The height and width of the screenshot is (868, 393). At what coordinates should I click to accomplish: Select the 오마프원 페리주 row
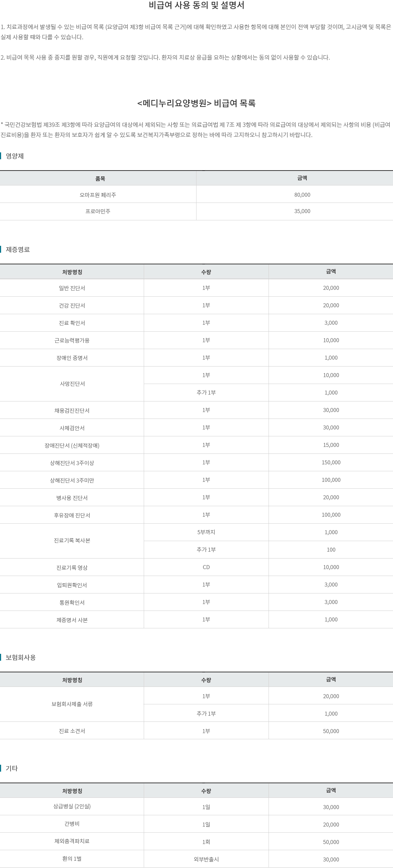[x=196, y=195]
